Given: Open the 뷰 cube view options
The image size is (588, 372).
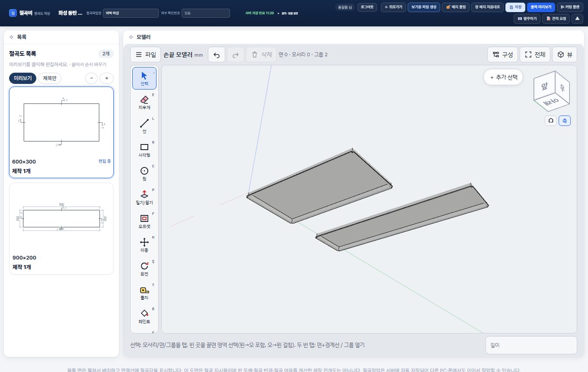Looking at the screenshot, I should click(x=565, y=55).
